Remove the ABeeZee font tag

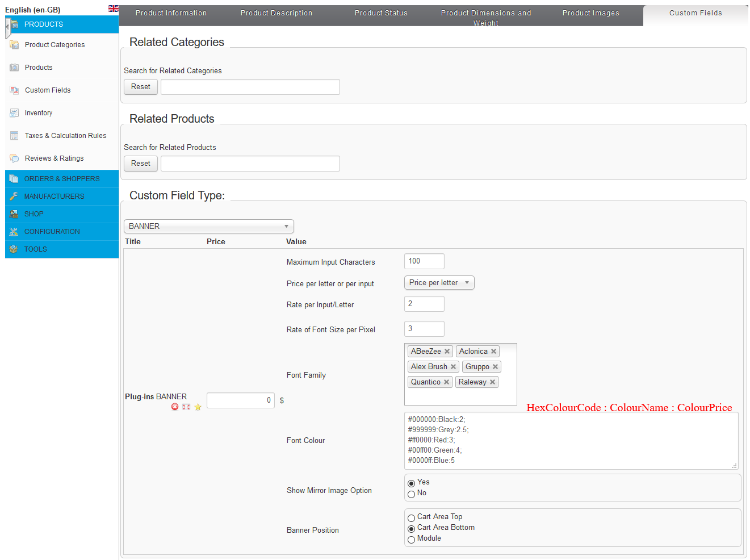447,352
